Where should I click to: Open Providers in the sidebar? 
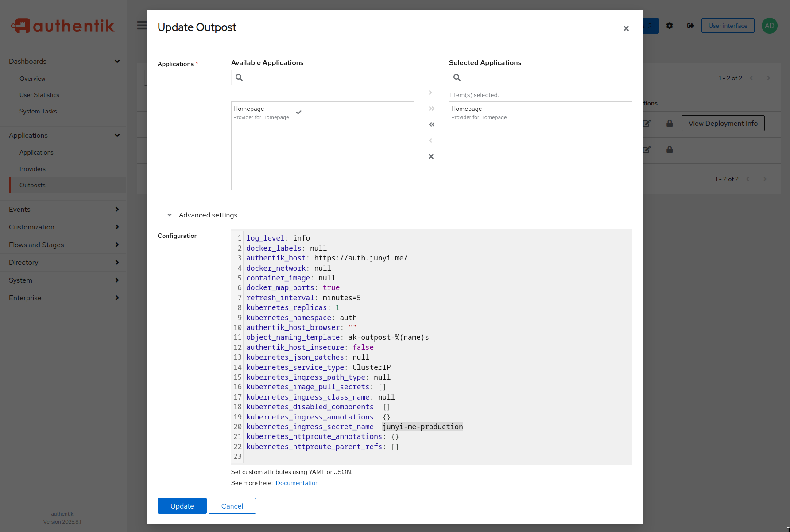coord(32,169)
